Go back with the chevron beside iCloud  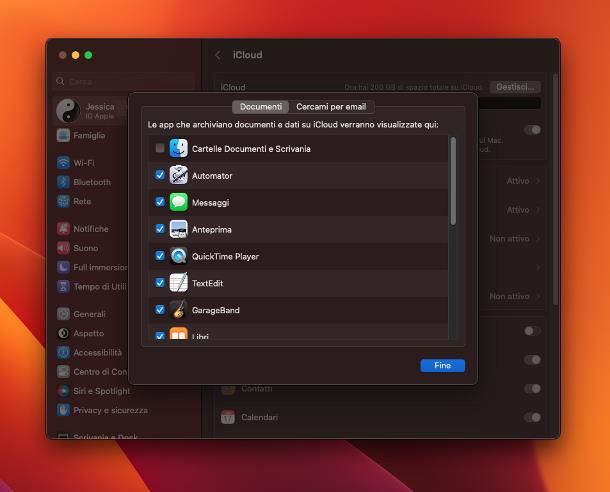click(218, 55)
